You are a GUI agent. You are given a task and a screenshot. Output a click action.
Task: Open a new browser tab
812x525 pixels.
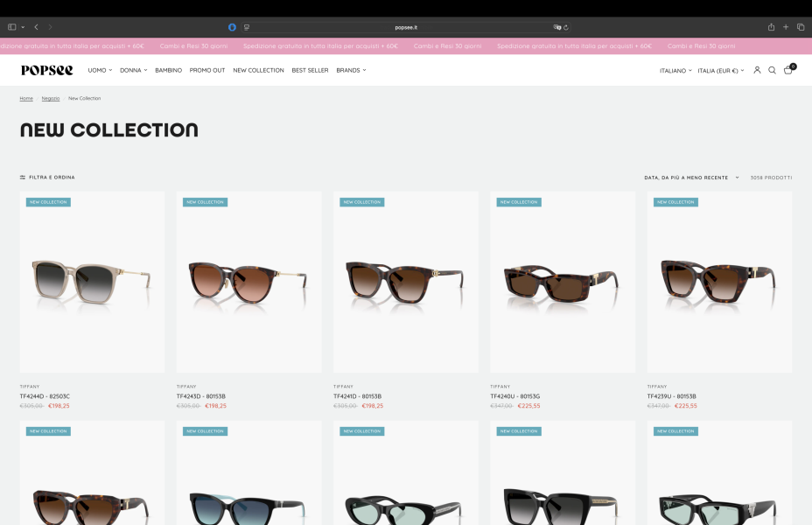786,27
